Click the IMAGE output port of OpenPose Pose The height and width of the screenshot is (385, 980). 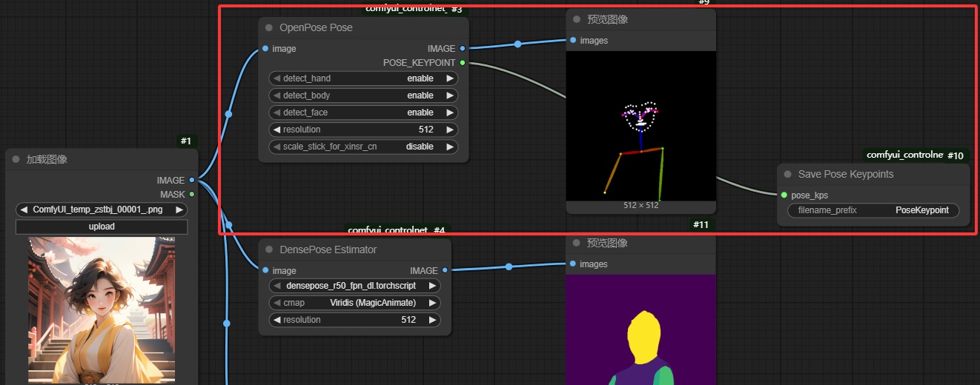(463, 49)
